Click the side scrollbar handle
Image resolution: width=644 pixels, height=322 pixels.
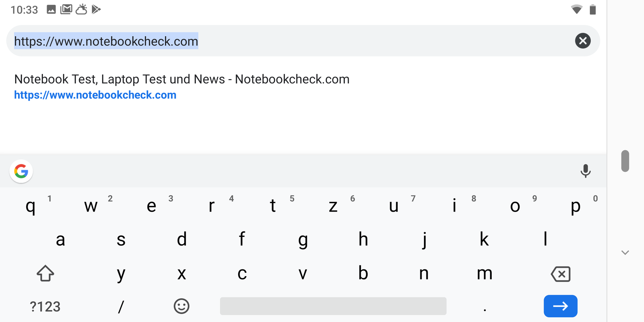click(x=625, y=161)
